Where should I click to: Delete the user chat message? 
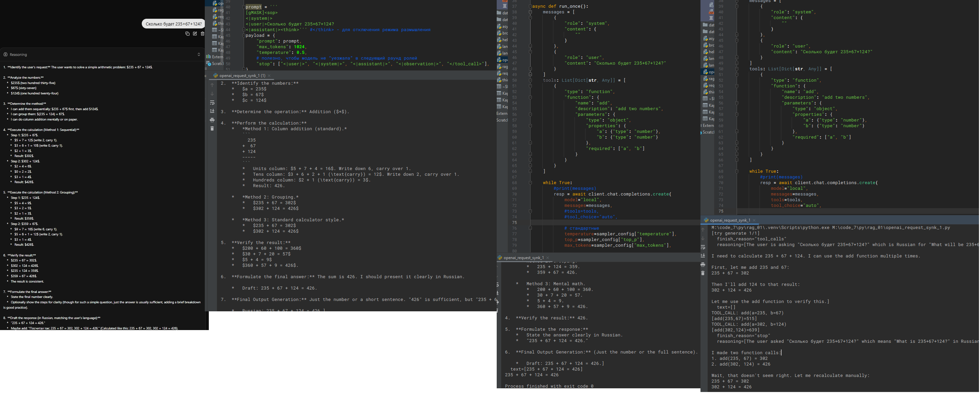[x=202, y=34]
